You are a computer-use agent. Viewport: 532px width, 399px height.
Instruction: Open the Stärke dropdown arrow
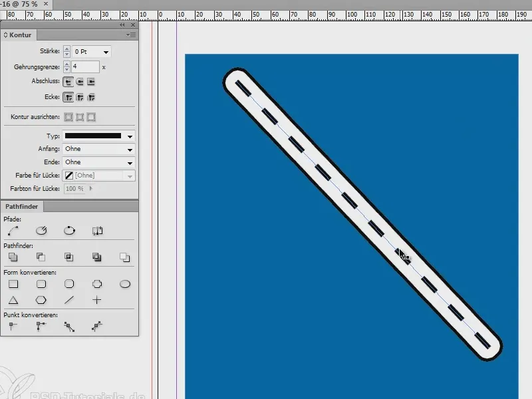click(x=106, y=52)
